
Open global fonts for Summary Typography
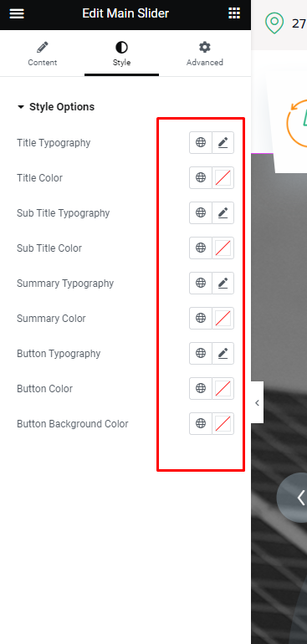click(x=201, y=283)
